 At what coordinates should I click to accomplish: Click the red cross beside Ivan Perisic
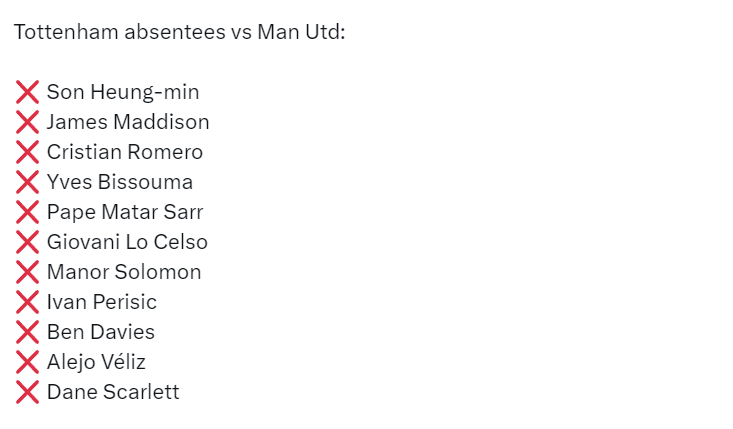coord(27,302)
